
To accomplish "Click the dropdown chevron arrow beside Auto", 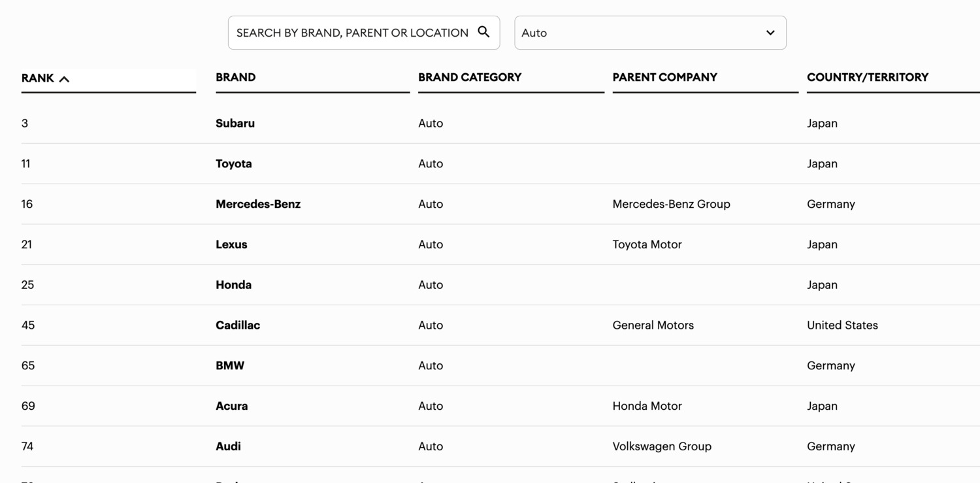I will point(770,33).
